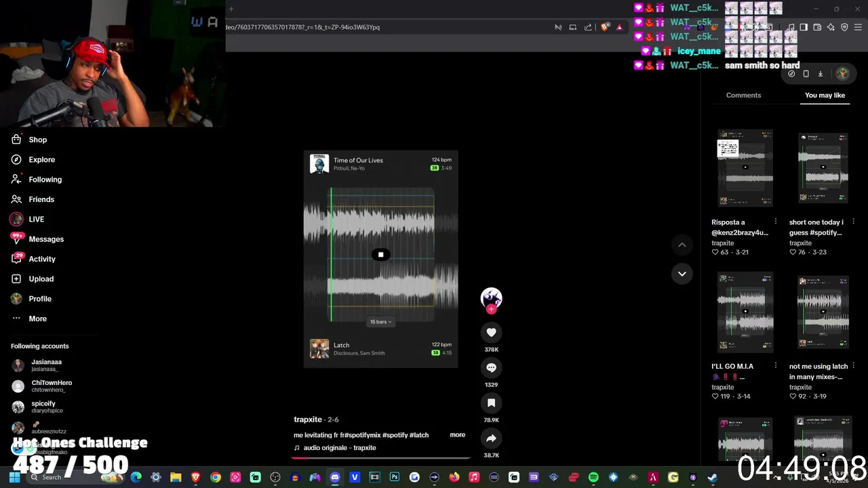
Task: Click the browser address bar URL
Action: pyautogui.click(x=302, y=27)
